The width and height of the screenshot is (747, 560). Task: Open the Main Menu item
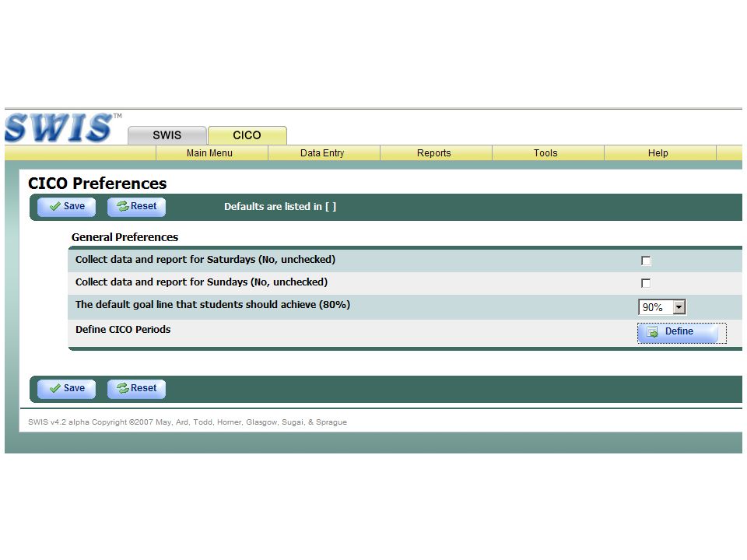(x=209, y=153)
